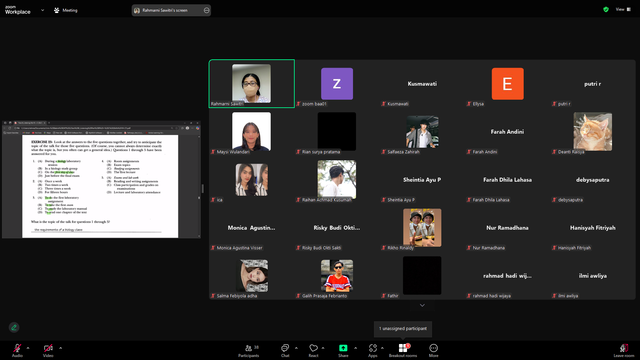Open Rahmarni Sawitri's screen share options icon
This screenshot has width=640, height=360.
point(207,10)
